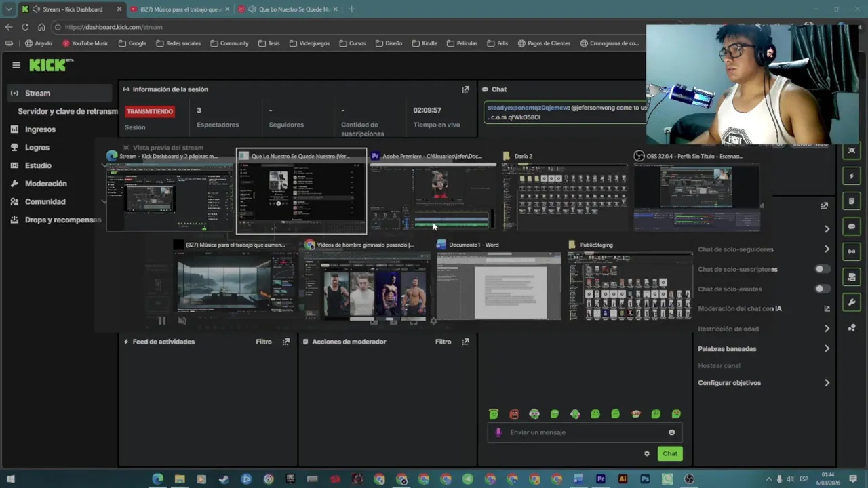Open the Kick hamburger menu
The height and width of the screenshot is (488, 868).
16,65
